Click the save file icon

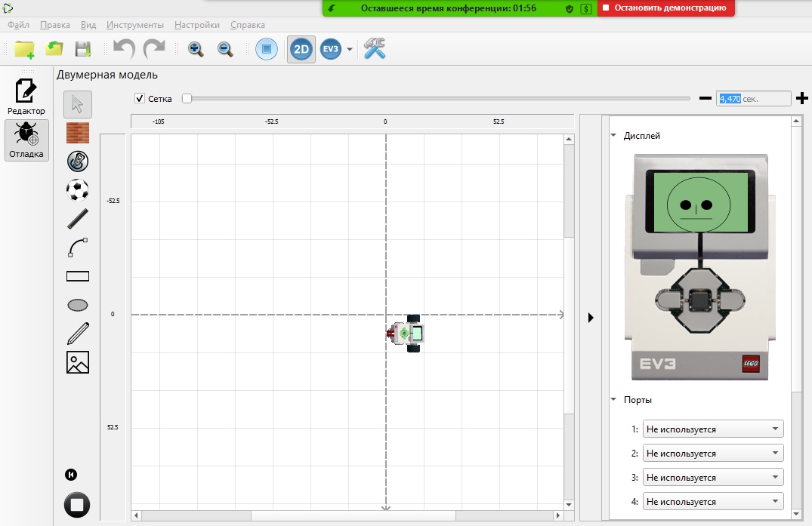(83, 49)
